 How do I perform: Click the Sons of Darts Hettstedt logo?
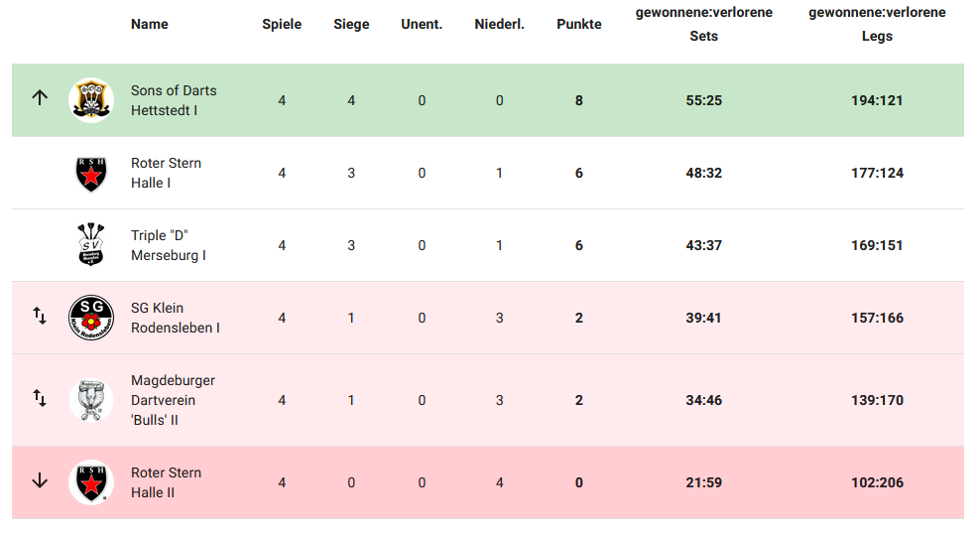click(91, 100)
